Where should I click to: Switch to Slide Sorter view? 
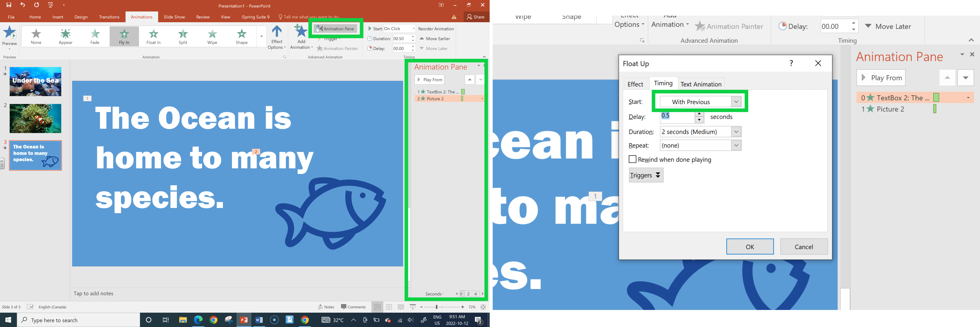click(x=389, y=307)
